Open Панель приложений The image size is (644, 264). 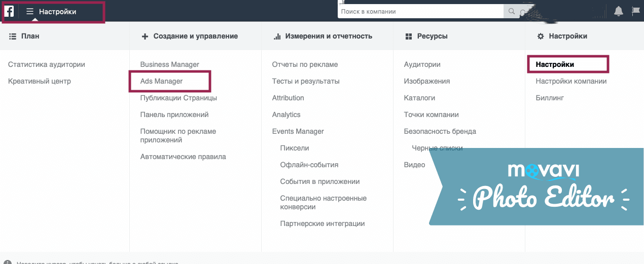(174, 115)
